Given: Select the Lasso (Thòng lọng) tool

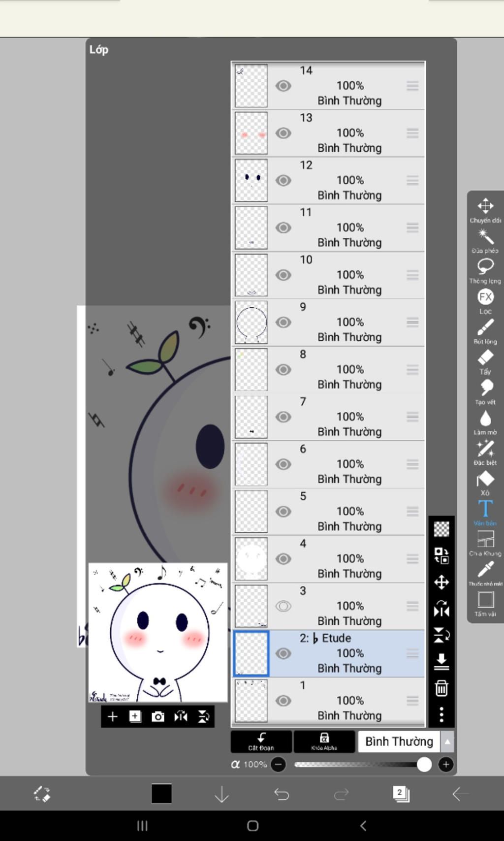Looking at the screenshot, I should pyautogui.click(x=485, y=271).
